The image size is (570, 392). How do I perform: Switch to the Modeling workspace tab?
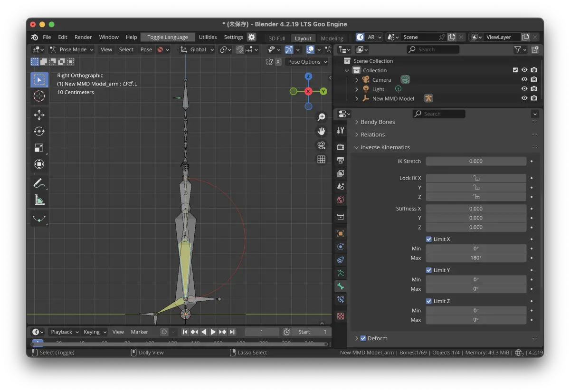tap(332, 38)
